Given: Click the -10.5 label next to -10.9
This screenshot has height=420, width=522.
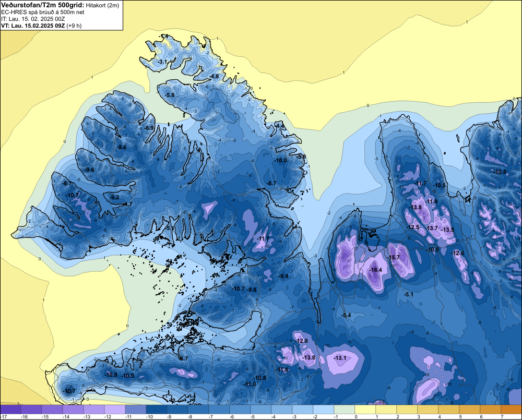Looking at the screenshot, I should (x=128, y=376).
